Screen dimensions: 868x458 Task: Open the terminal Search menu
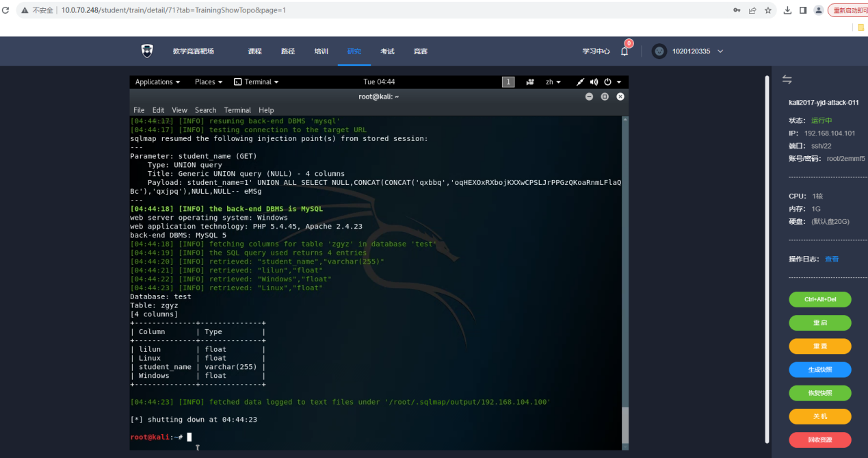tap(205, 110)
